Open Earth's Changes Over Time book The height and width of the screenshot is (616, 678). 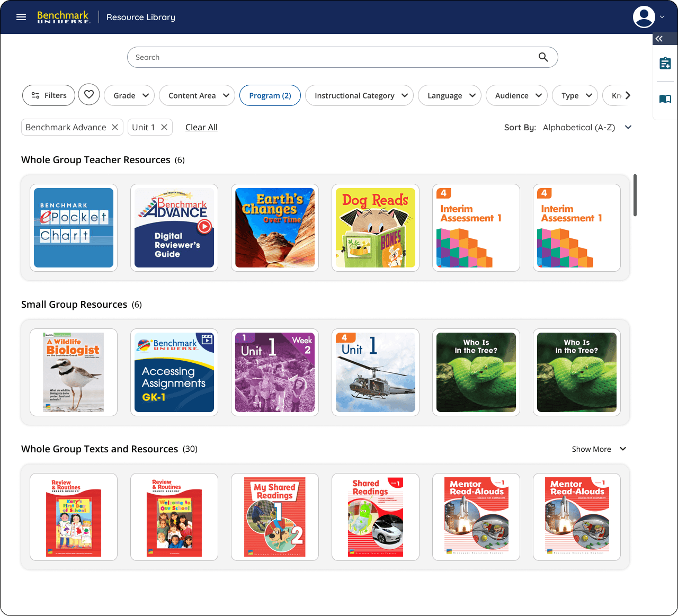click(x=275, y=228)
